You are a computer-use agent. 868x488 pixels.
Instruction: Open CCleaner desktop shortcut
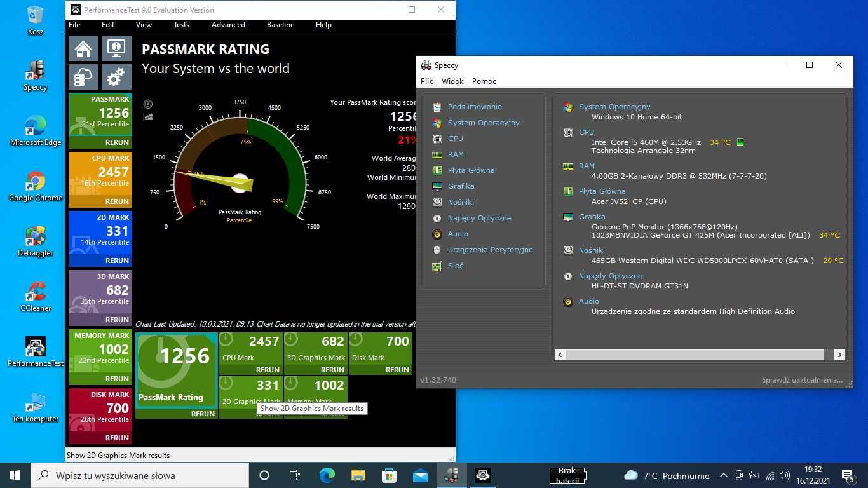tap(36, 297)
